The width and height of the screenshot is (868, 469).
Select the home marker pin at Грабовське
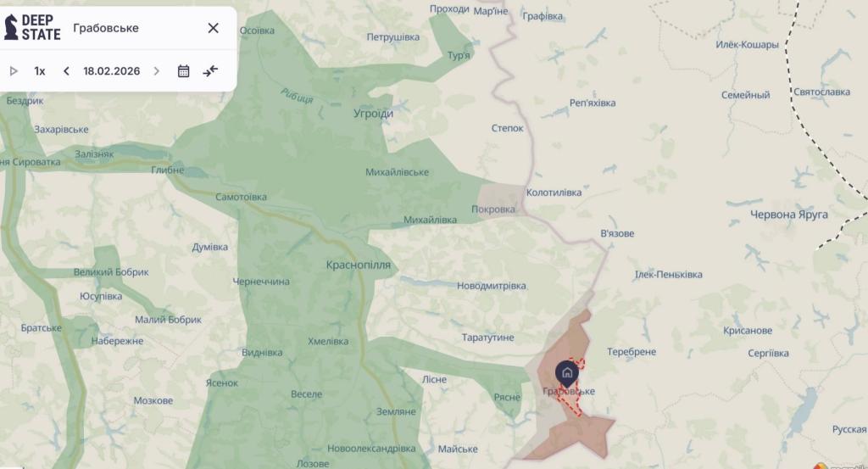(567, 373)
